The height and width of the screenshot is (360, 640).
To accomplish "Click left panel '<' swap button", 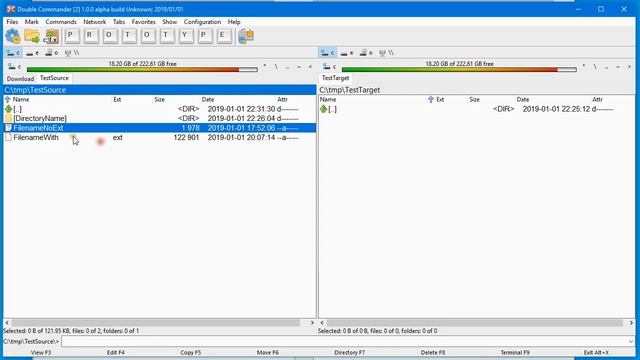I will pos(310,67).
